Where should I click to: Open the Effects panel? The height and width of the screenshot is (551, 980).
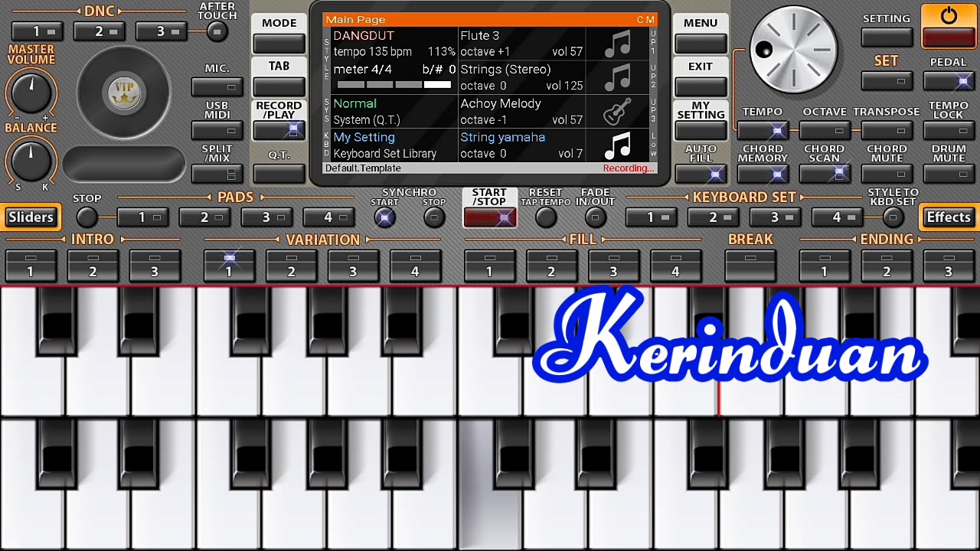click(949, 217)
